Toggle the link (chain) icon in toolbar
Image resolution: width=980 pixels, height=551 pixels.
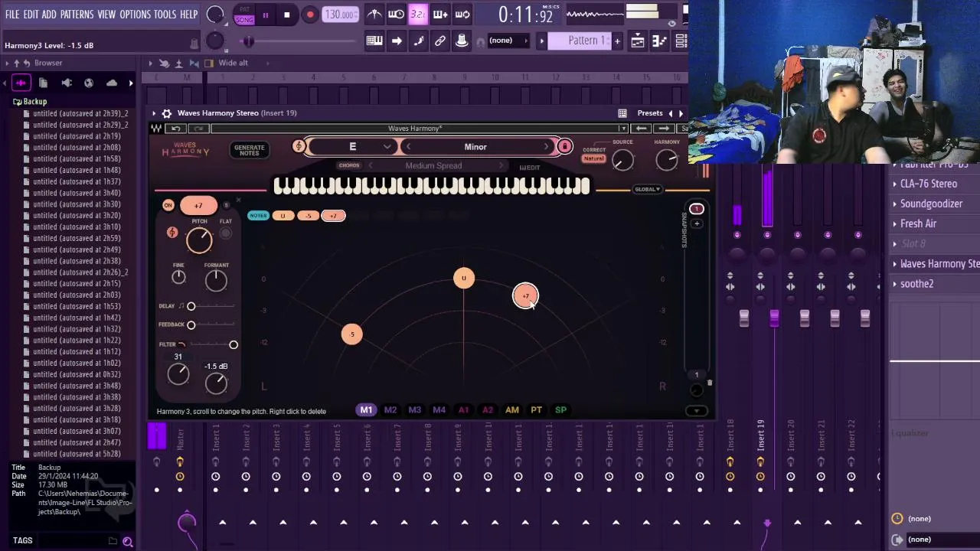tap(440, 41)
